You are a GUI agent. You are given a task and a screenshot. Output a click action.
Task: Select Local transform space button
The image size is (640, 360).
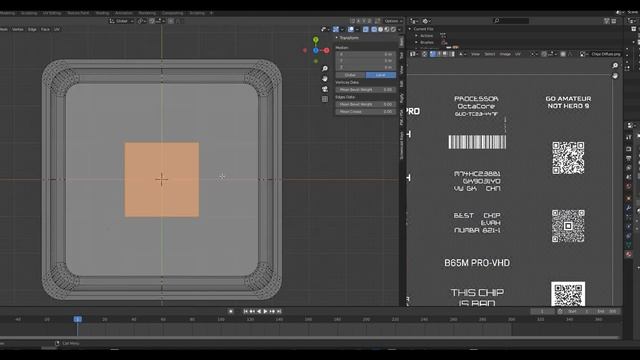coord(381,75)
